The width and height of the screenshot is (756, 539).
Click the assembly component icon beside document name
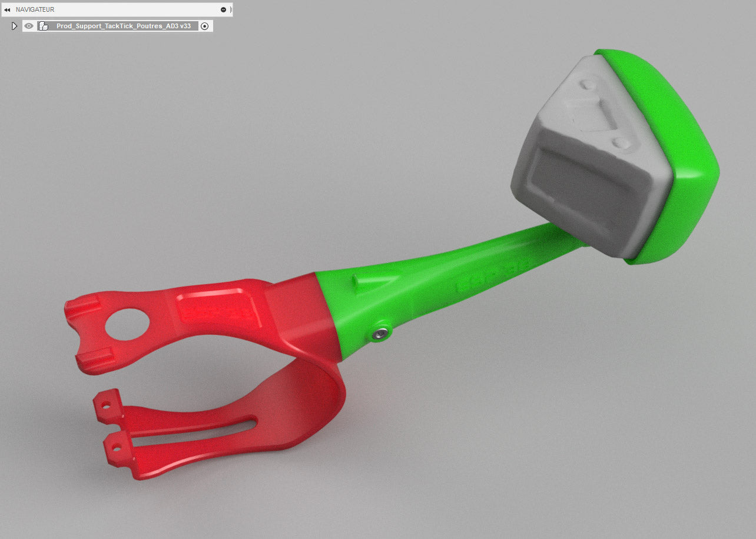43,26
